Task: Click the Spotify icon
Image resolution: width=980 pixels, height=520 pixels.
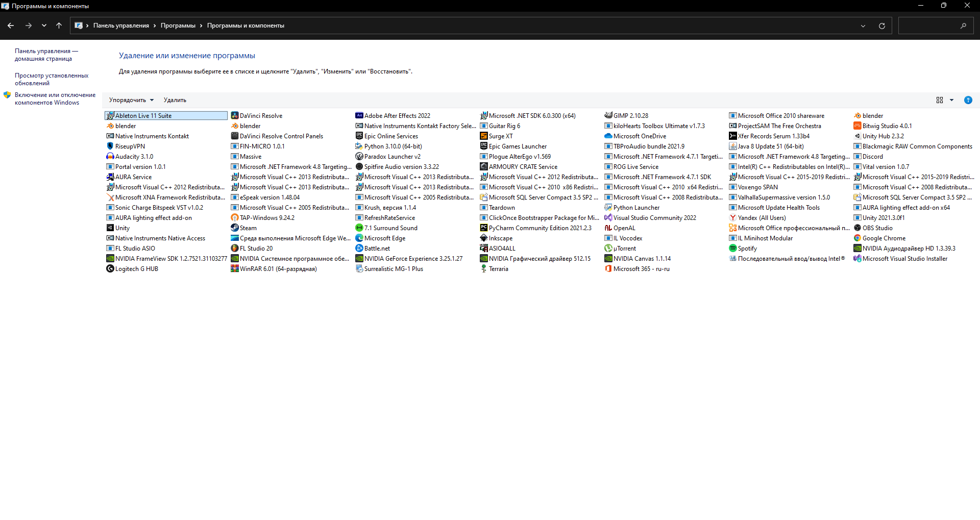Action: tap(733, 249)
